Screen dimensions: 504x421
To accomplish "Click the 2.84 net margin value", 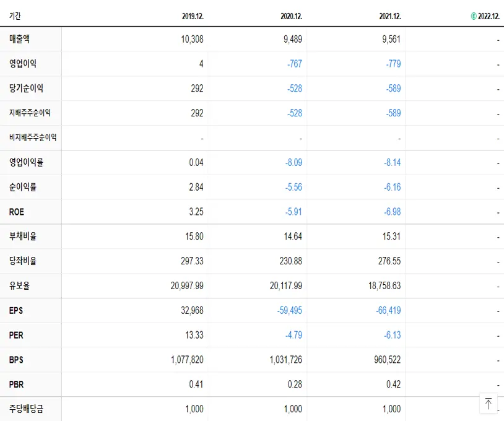I will 196,187.
